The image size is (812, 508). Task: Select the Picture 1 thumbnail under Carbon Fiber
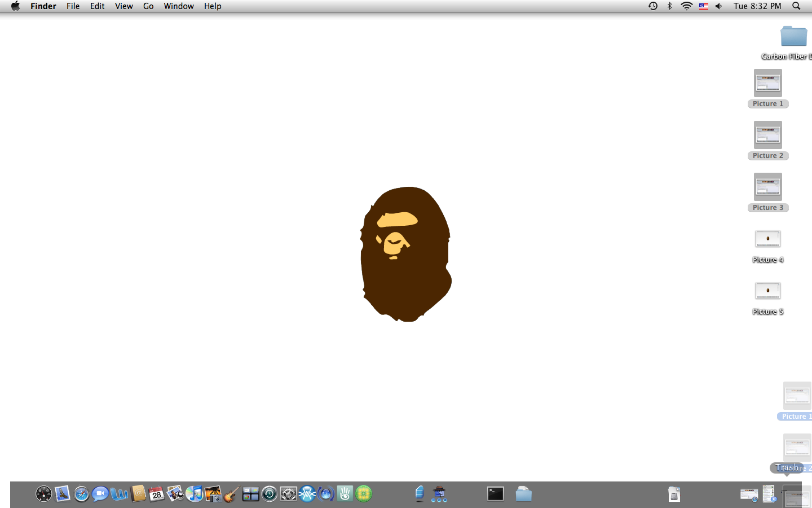768,83
